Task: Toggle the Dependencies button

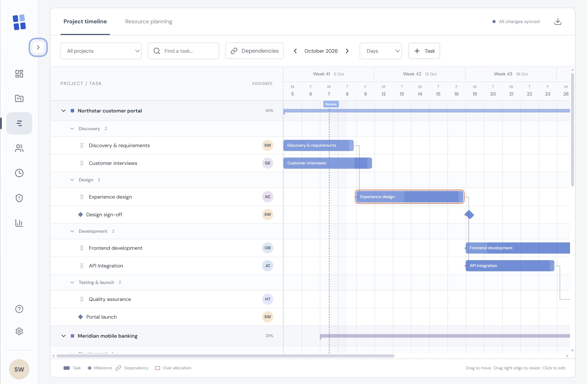Action: (x=254, y=51)
